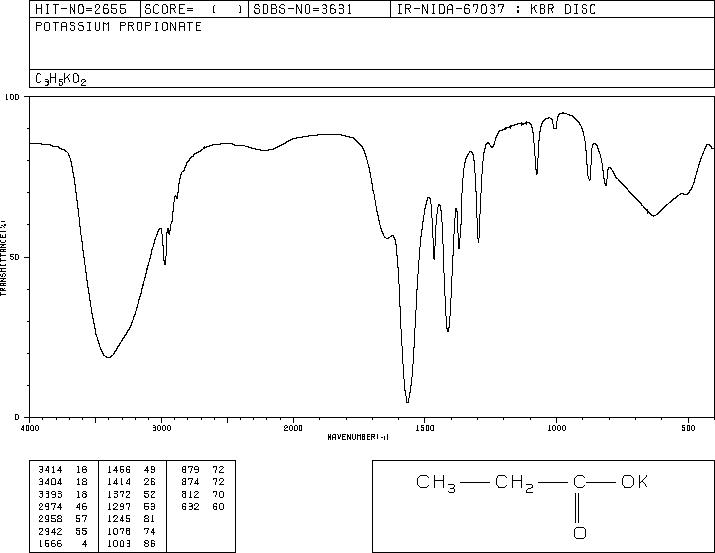This screenshot has width=715, height=553.
Task: Click the SCORE= header field
Action: pos(193,9)
